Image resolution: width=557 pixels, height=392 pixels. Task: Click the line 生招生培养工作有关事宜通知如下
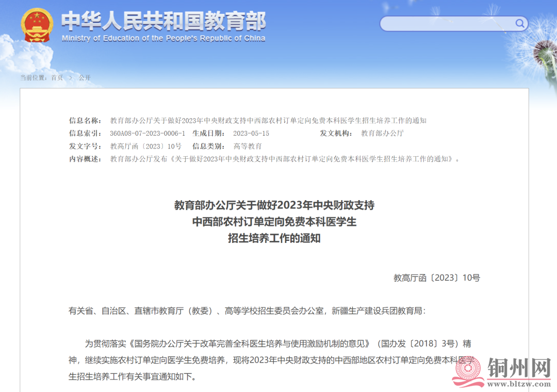tap(132, 377)
